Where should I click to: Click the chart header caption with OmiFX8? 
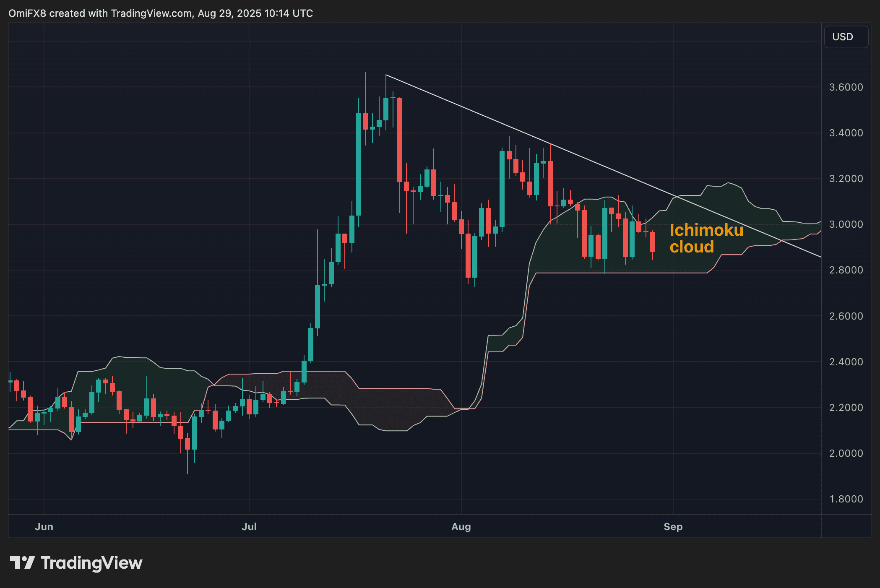coord(161,13)
